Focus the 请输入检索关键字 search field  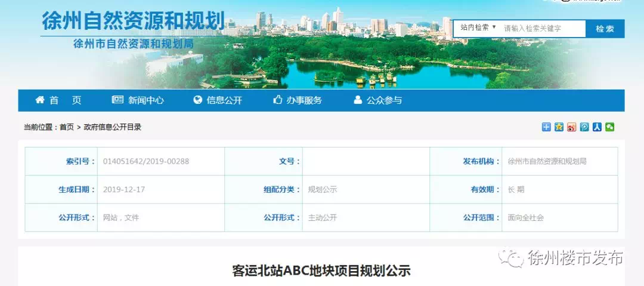coord(542,29)
